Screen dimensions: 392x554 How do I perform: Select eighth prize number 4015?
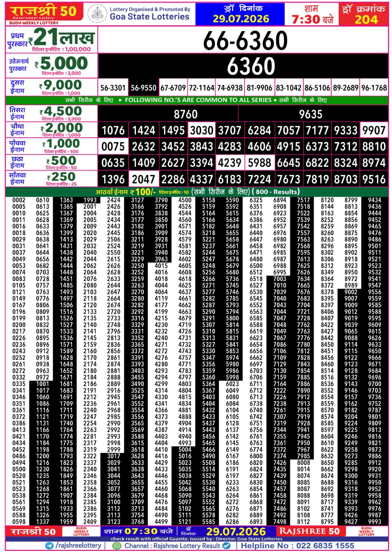[161, 266]
